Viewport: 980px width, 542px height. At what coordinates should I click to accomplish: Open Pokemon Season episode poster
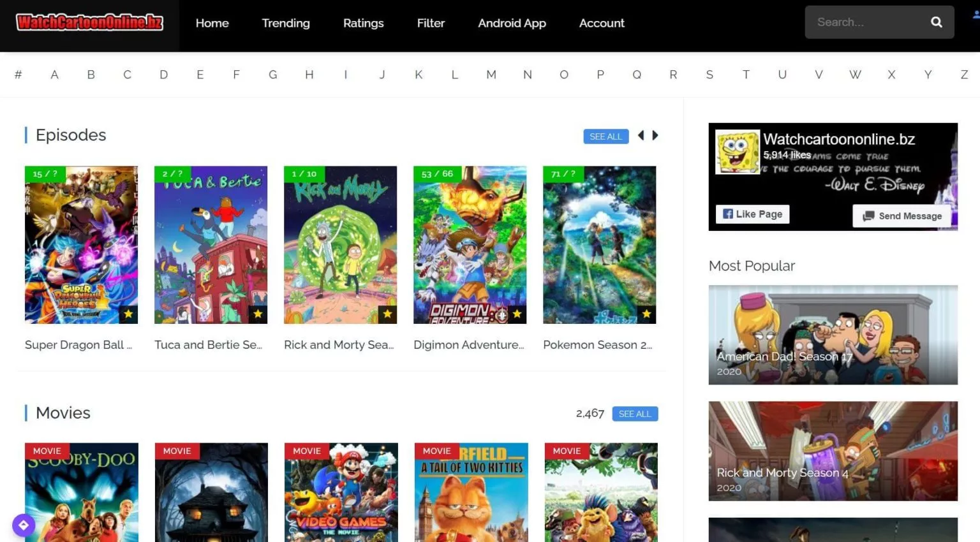coord(599,245)
